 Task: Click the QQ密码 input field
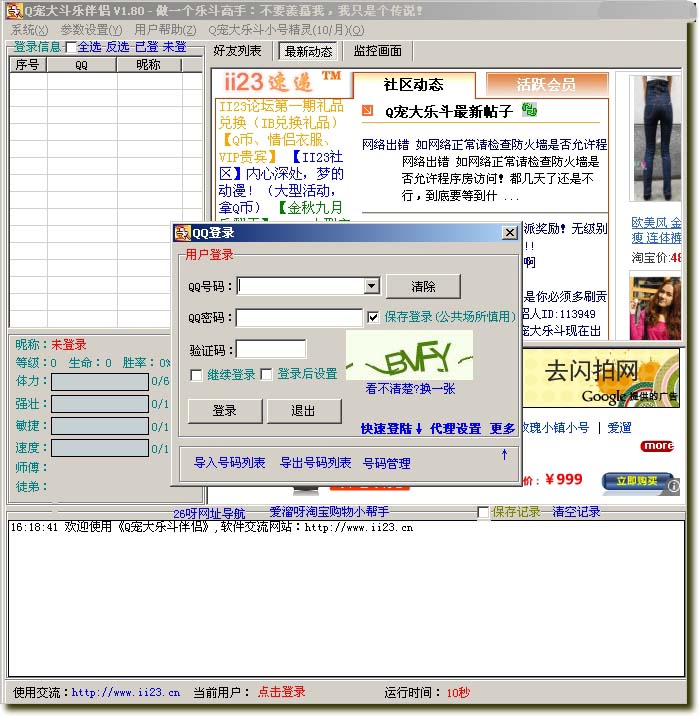tap(299, 318)
